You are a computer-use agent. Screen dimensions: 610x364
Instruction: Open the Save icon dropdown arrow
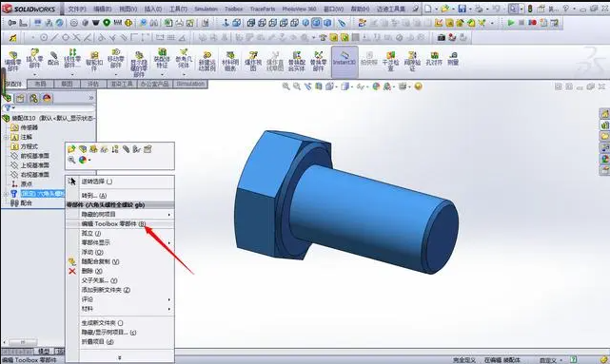coord(470,9)
